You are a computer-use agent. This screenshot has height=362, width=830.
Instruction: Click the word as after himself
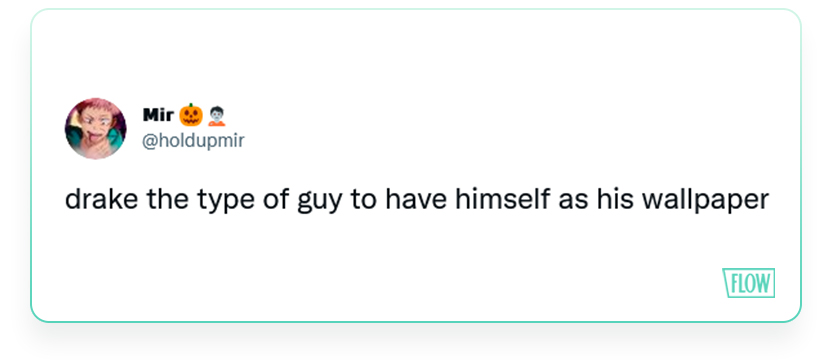(x=573, y=202)
